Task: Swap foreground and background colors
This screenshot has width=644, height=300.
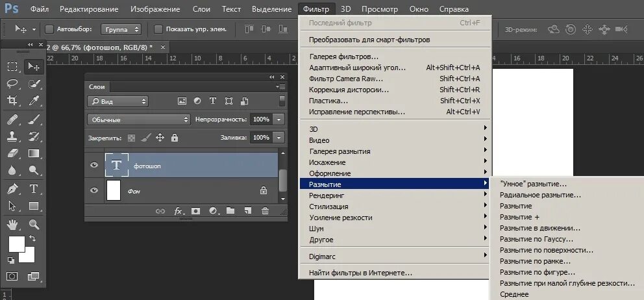Action: (32, 239)
